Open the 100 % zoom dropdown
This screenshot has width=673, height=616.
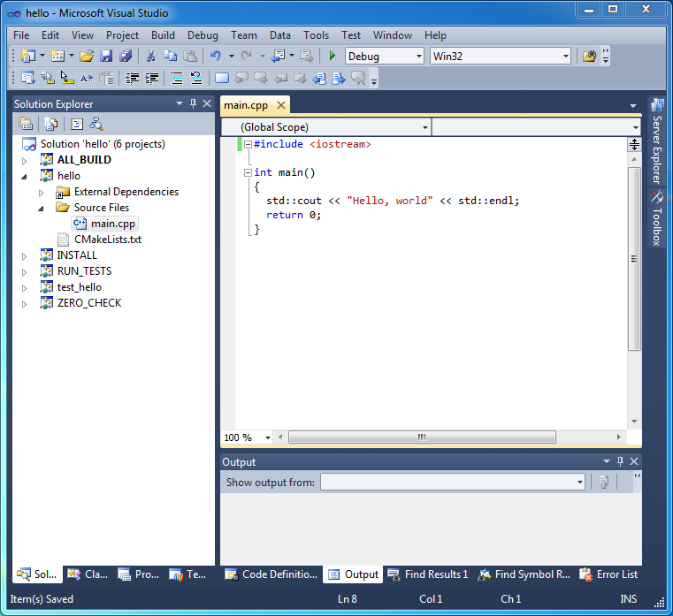pos(268,437)
